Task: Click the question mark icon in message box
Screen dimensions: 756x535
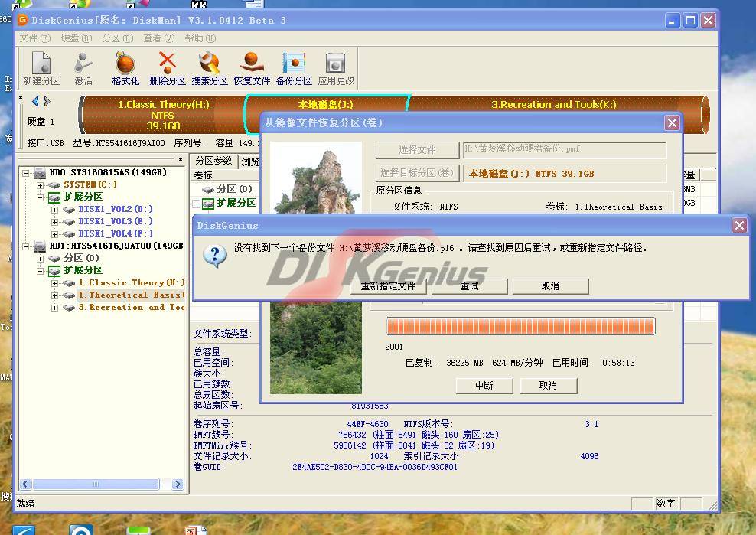Action: (215, 255)
